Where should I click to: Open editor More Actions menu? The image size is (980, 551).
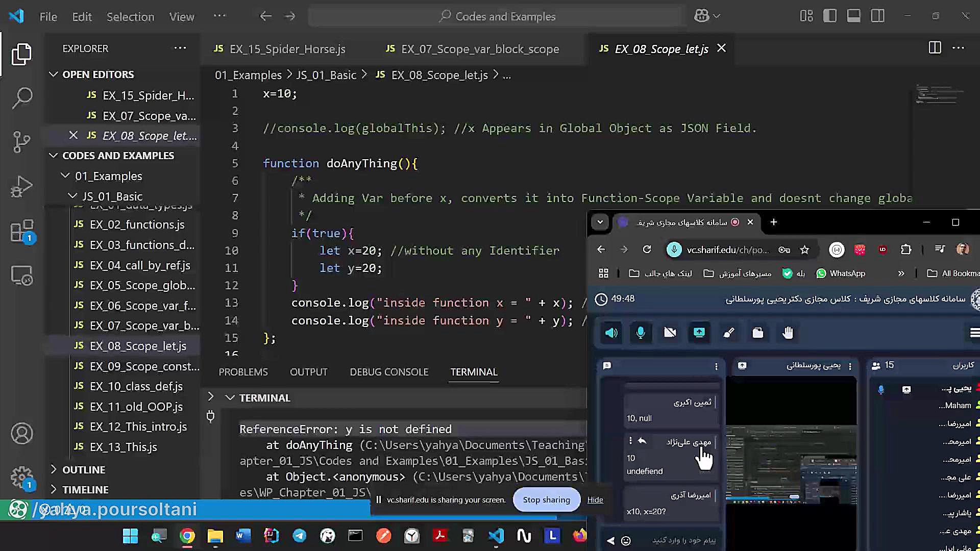pyautogui.click(x=959, y=48)
